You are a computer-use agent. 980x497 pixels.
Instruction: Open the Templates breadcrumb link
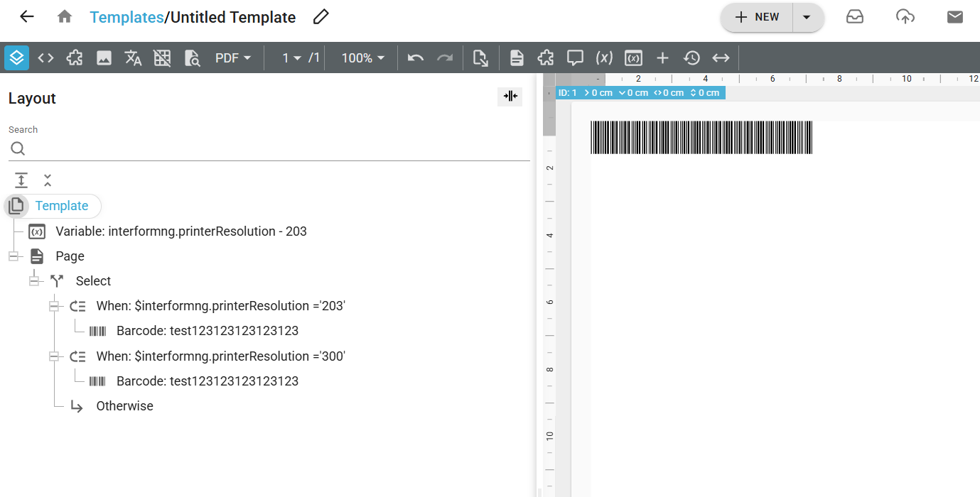point(126,17)
